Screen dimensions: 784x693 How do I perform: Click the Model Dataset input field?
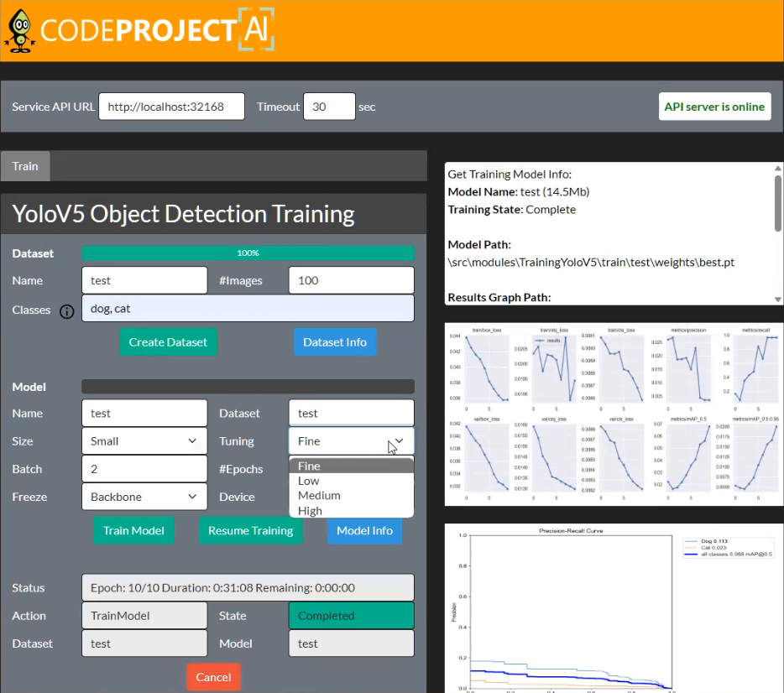tap(351, 414)
